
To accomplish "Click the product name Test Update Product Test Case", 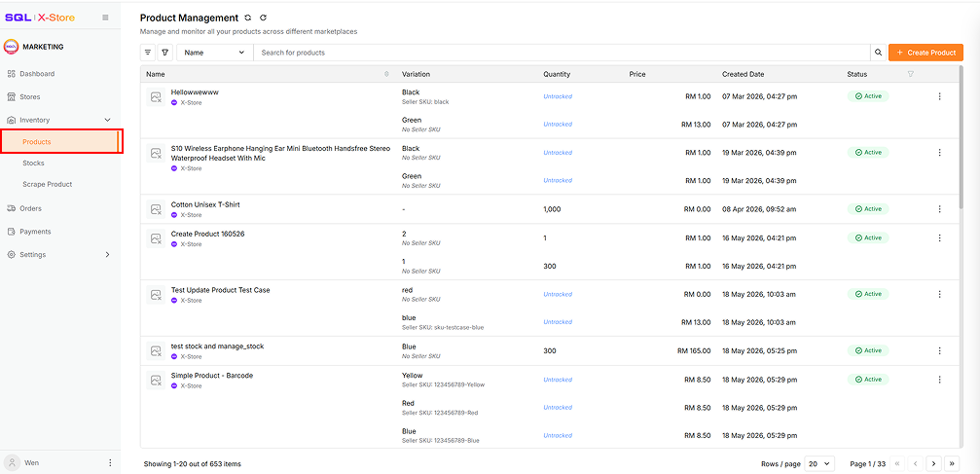I will [221, 290].
